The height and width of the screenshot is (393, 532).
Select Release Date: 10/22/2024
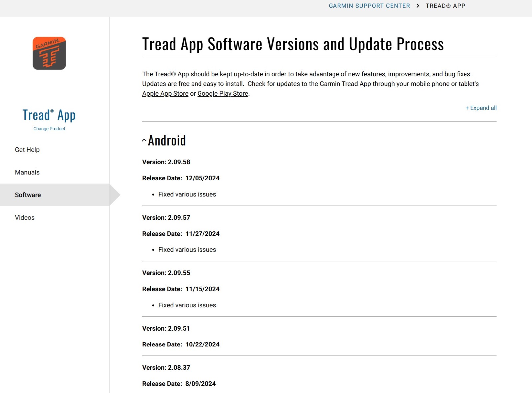(181, 345)
